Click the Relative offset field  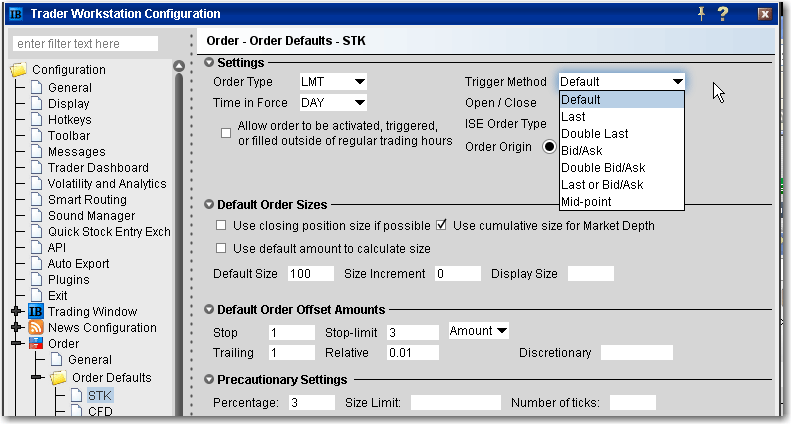(413, 352)
